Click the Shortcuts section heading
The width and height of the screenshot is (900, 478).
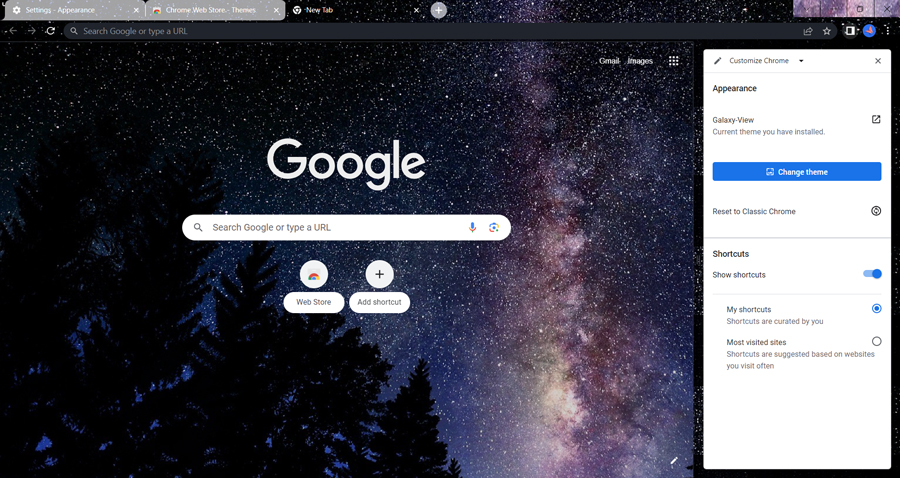[x=731, y=254]
